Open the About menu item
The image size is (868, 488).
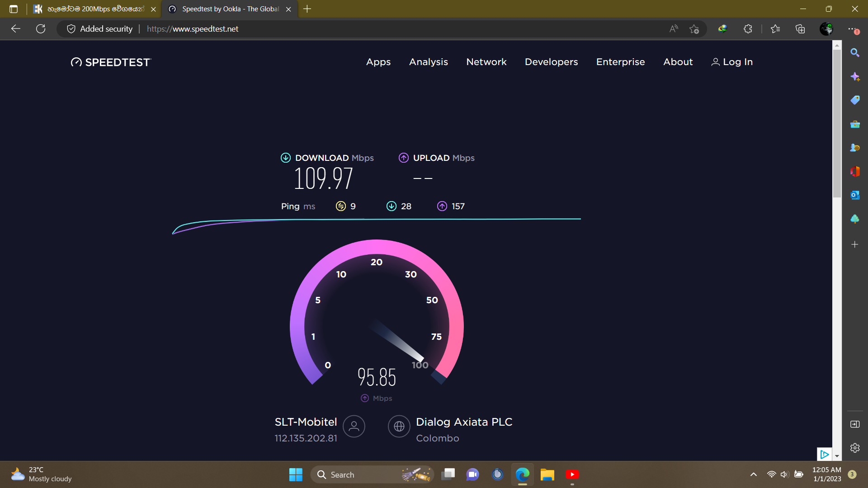[x=678, y=62]
